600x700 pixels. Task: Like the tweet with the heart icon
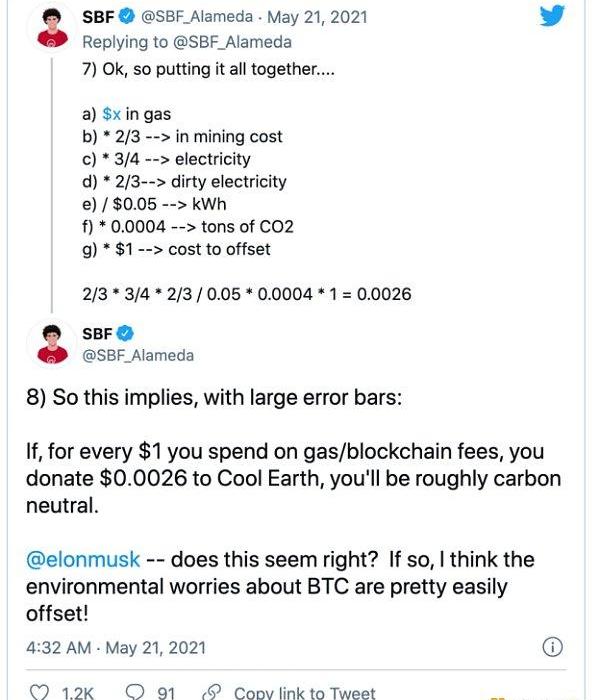40,692
